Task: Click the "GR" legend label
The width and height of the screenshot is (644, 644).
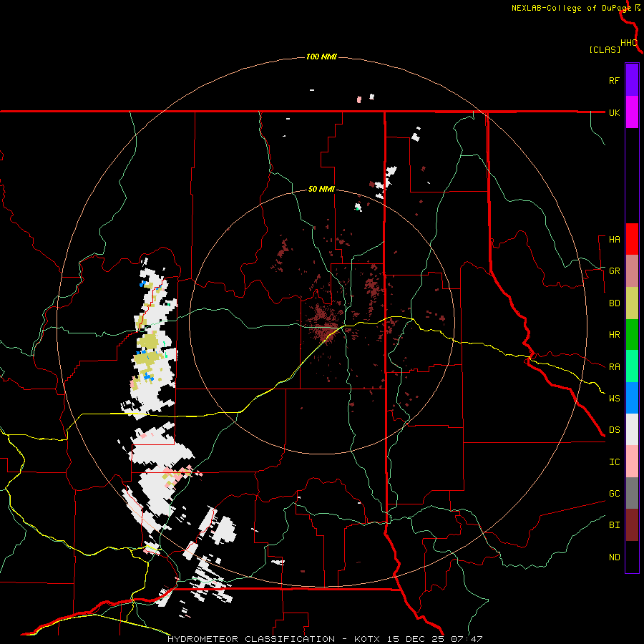Action: point(614,271)
